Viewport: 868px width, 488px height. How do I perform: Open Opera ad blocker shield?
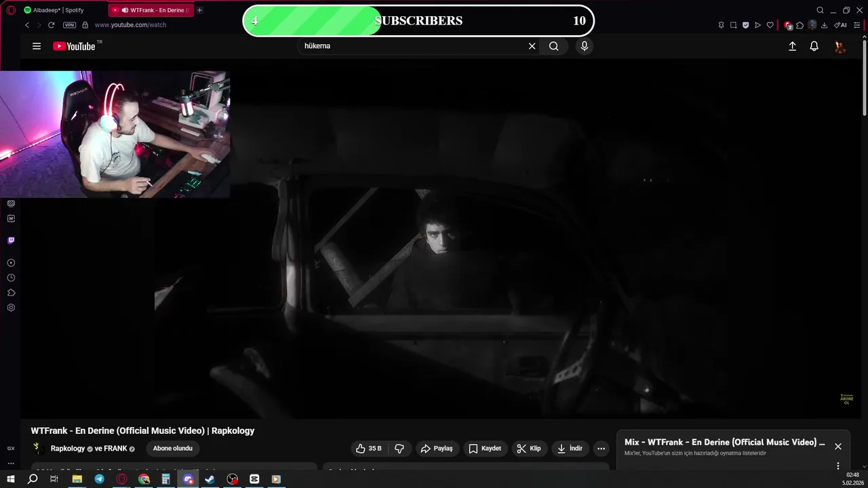(745, 25)
